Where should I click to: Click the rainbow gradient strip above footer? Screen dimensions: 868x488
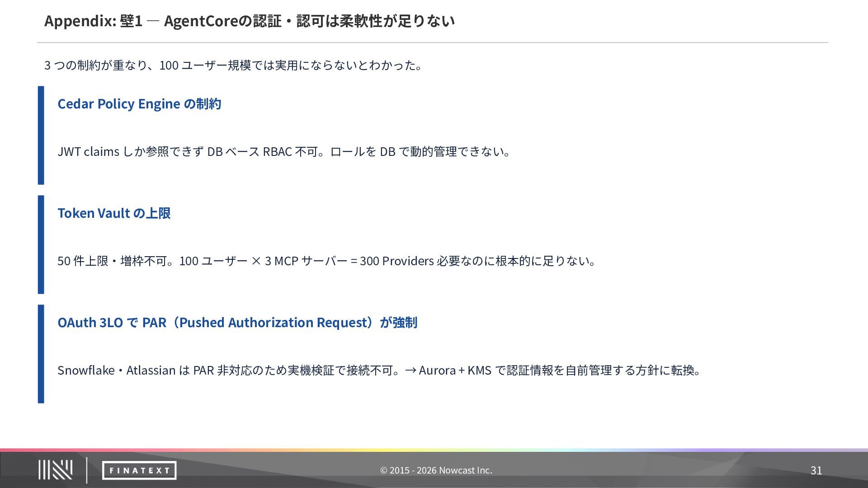click(434, 450)
